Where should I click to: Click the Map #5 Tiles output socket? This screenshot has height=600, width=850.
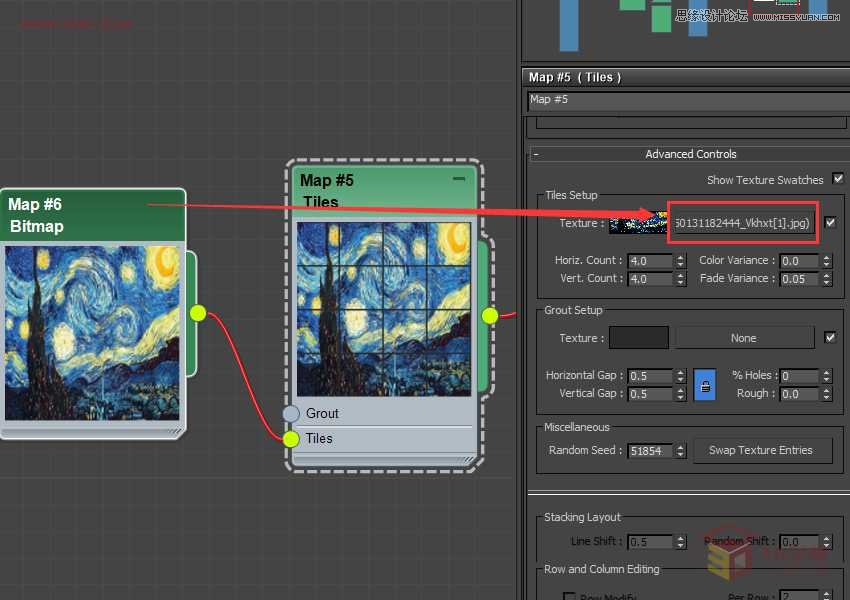click(x=490, y=315)
